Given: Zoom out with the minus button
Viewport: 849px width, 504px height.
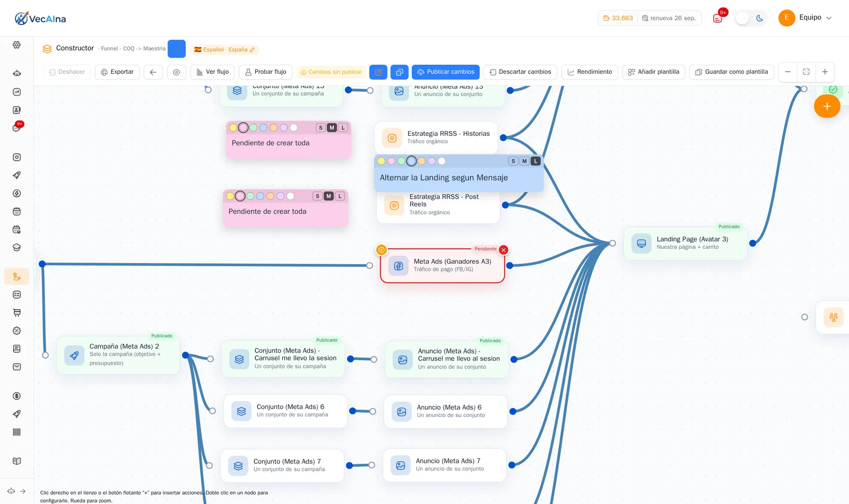Looking at the screenshot, I should [x=788, y=72].
